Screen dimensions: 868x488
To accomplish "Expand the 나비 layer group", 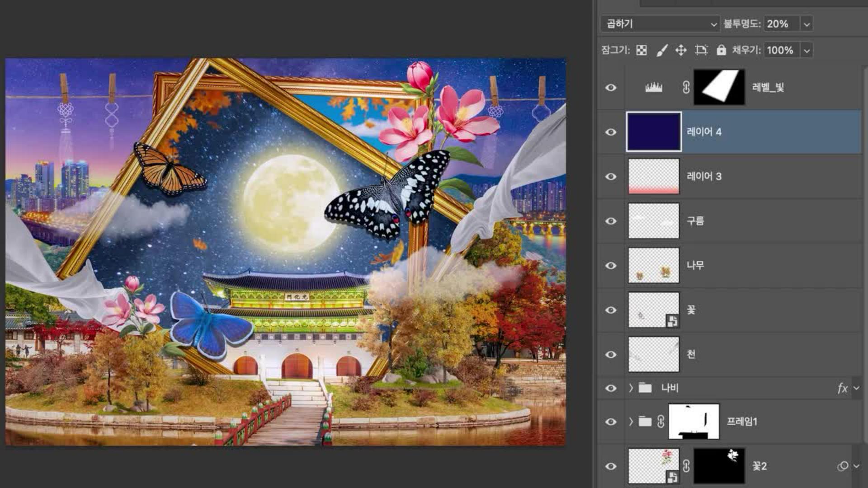I will (x=631, y=388).
